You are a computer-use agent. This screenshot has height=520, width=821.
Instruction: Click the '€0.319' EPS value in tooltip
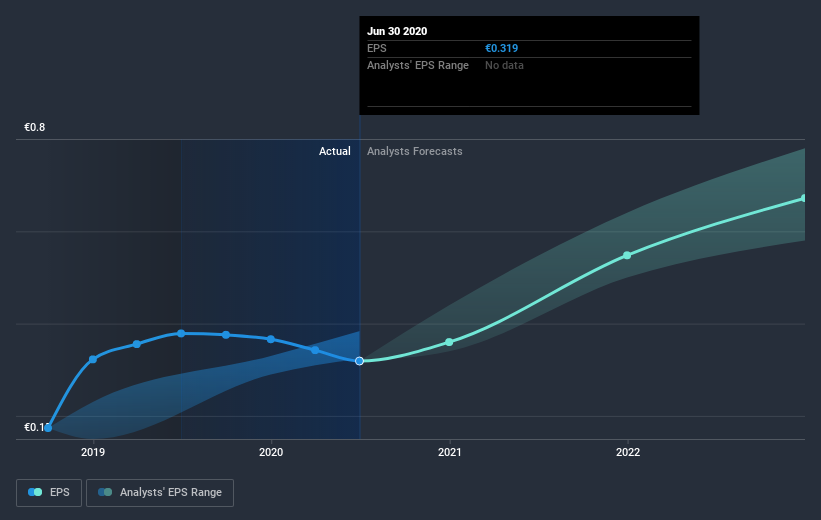(502, 48)
